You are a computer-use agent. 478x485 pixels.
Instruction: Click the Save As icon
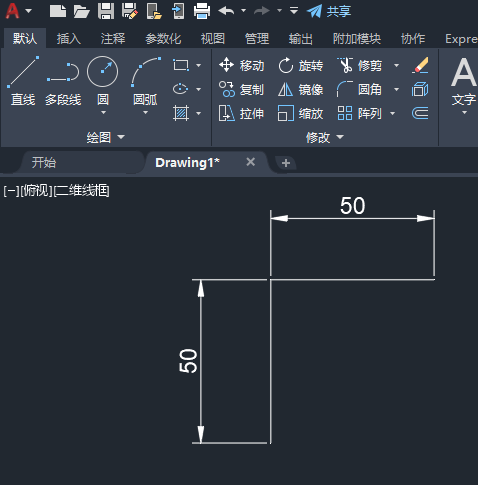[x=130, y=11]
